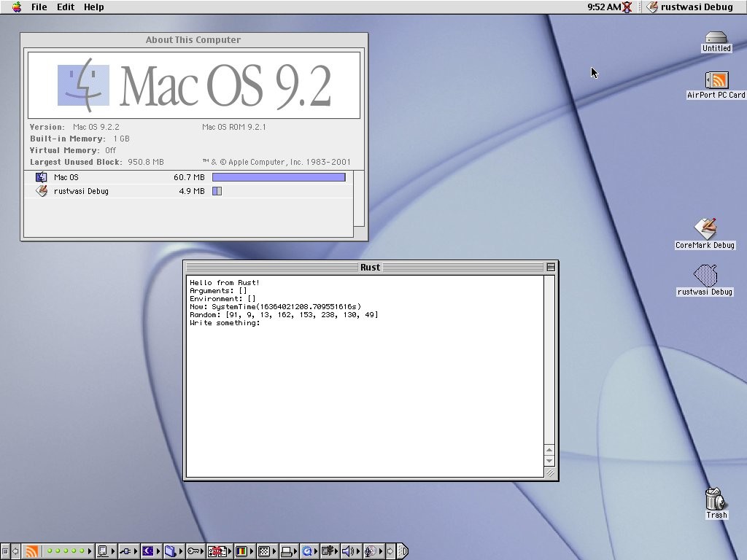Open the keychain key control strip module
The image size is (747, 560).
(194, 552)
